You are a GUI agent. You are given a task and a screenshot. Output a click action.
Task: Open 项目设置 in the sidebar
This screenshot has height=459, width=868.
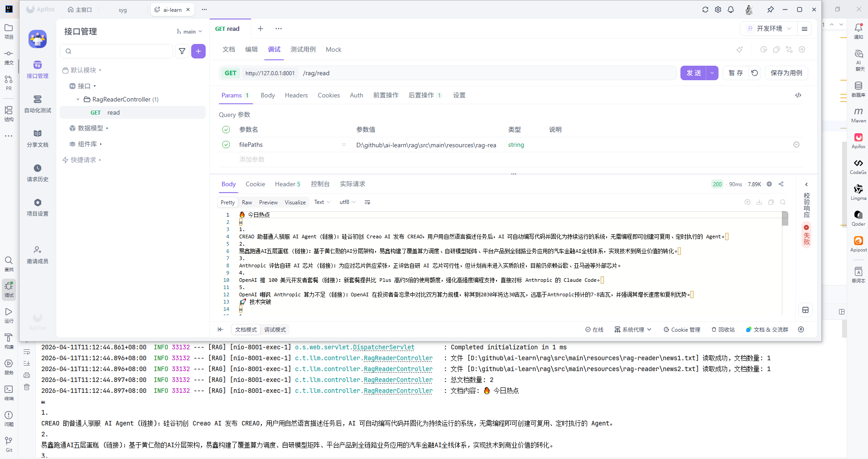tap(38, 207)
